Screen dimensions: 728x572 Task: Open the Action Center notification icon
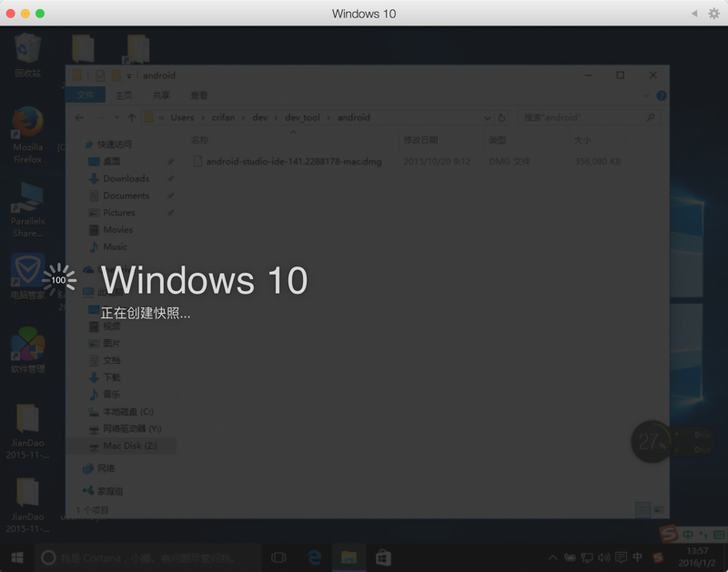pyautogui.click(x=621, y=557)
